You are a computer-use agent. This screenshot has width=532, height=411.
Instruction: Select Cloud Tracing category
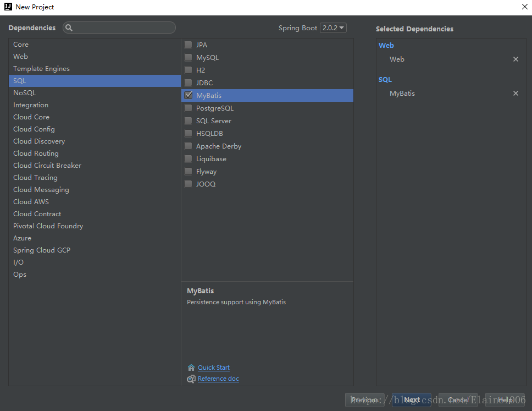[x=95, y=178]
